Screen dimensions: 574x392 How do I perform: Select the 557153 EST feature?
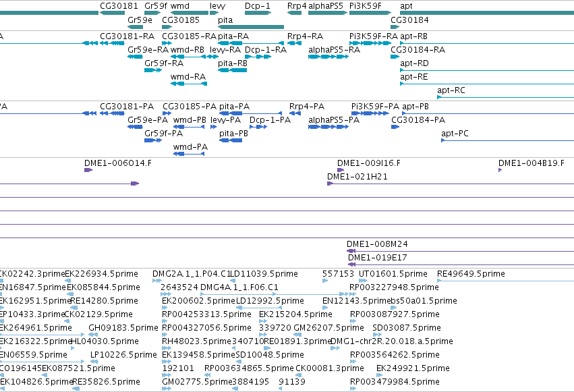325,281
